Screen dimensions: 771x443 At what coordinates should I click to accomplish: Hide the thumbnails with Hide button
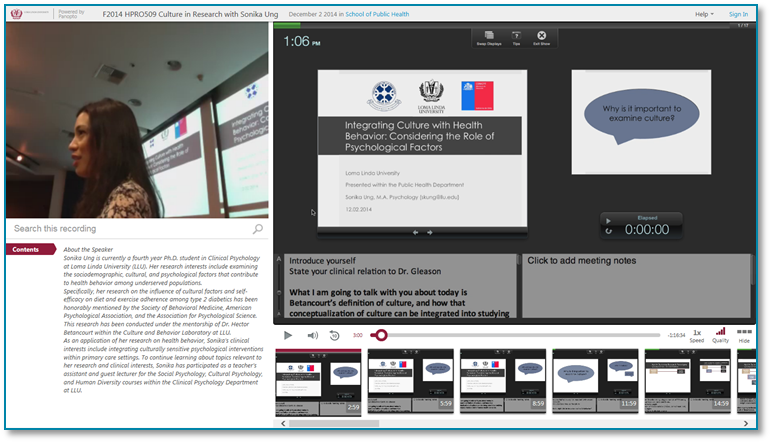click(x=744, y=336)
